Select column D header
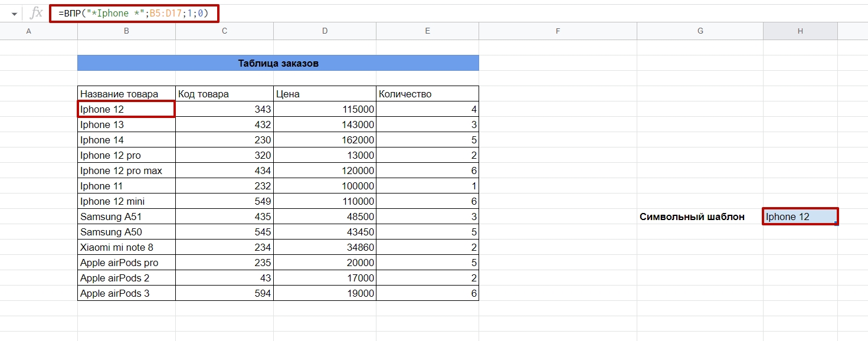The height and width of the screenshot is (341, 868). (x=325, y=31)
